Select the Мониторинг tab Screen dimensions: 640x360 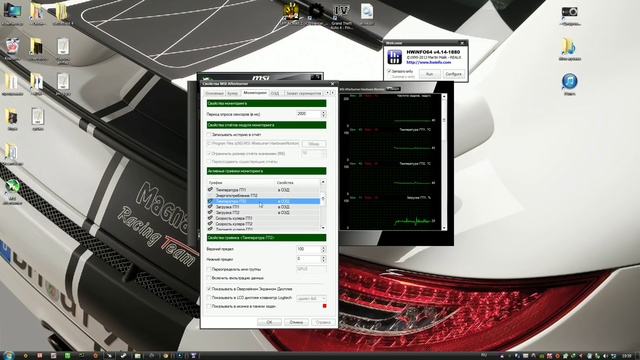click(x=255, y=93)
